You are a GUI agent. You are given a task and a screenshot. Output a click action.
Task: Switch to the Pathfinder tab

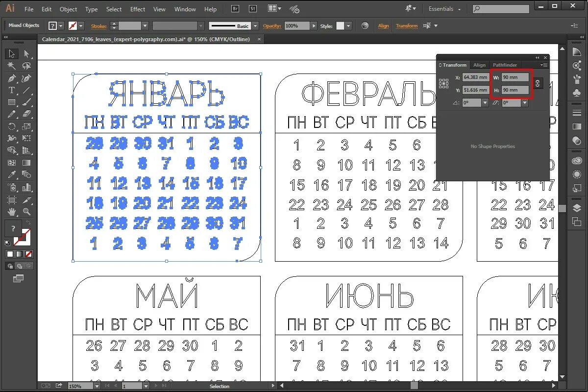[505, 65]
